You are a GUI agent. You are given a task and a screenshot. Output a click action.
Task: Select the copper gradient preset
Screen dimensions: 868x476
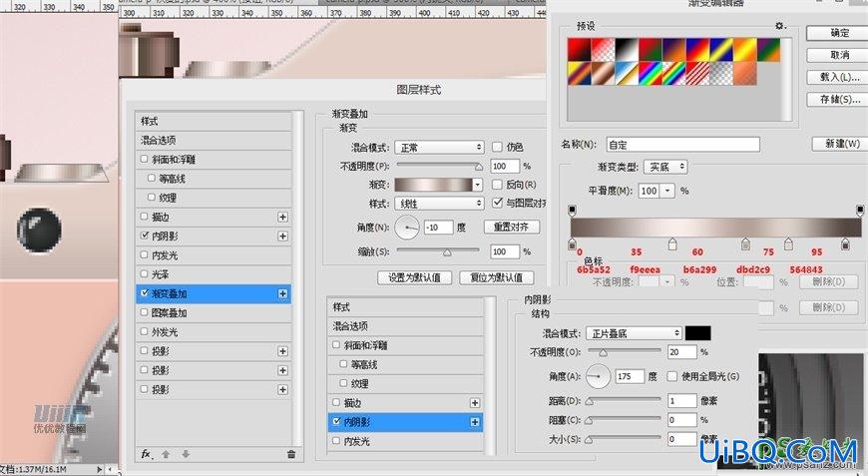tap(603, 73)
